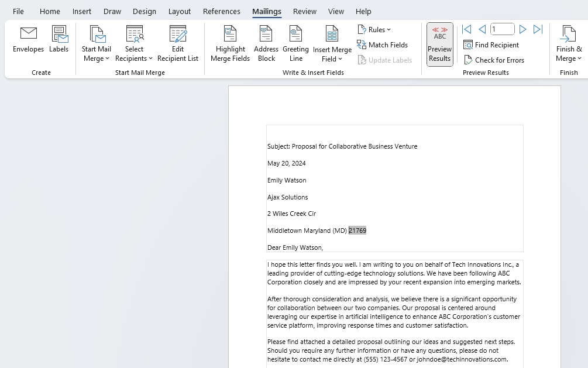The image size is (588, 368).
Task: Click the subject line text
Action: point(342,146)
